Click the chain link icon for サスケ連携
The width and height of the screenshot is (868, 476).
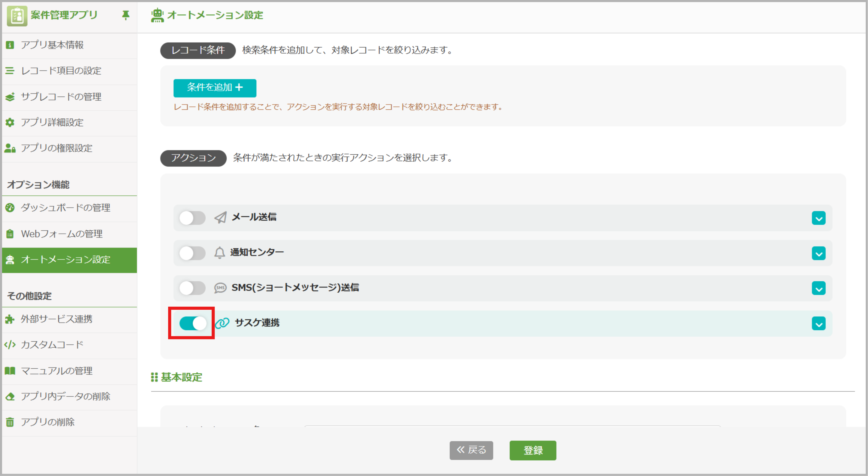222,323
